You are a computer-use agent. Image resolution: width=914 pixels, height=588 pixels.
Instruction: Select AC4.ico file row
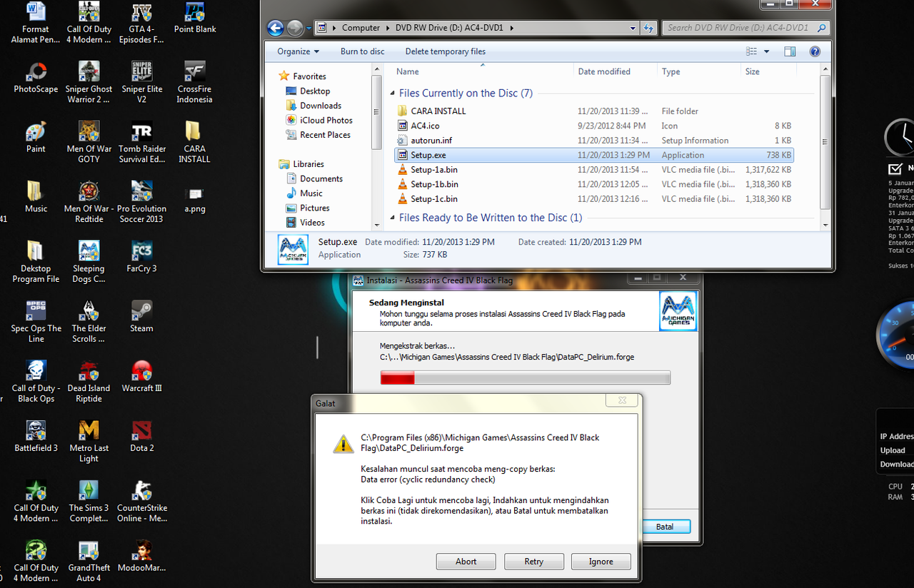tap(593, 126)
